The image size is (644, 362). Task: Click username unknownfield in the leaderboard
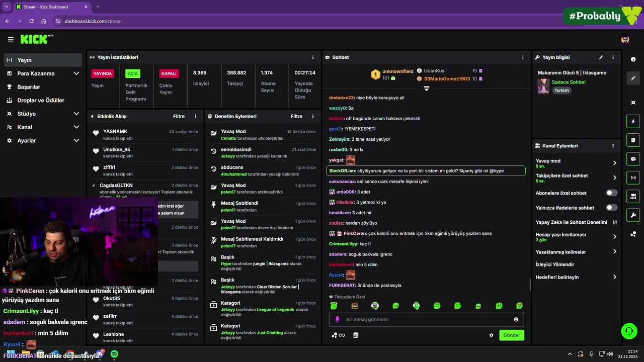point(397,71)
